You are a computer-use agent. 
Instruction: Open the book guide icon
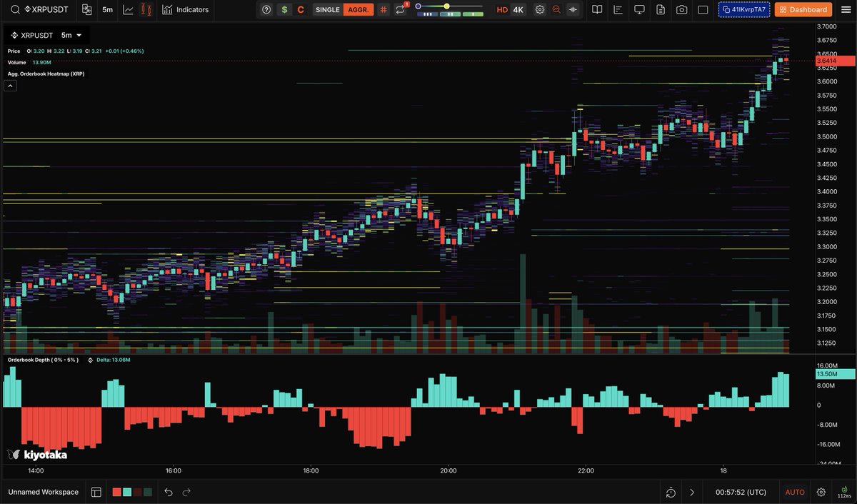(x=597, y=10)
